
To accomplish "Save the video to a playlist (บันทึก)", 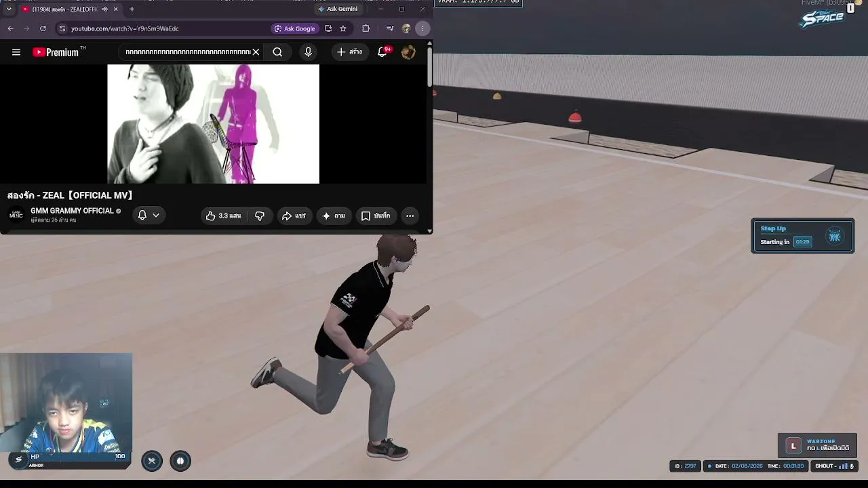I will click(376, 216).
